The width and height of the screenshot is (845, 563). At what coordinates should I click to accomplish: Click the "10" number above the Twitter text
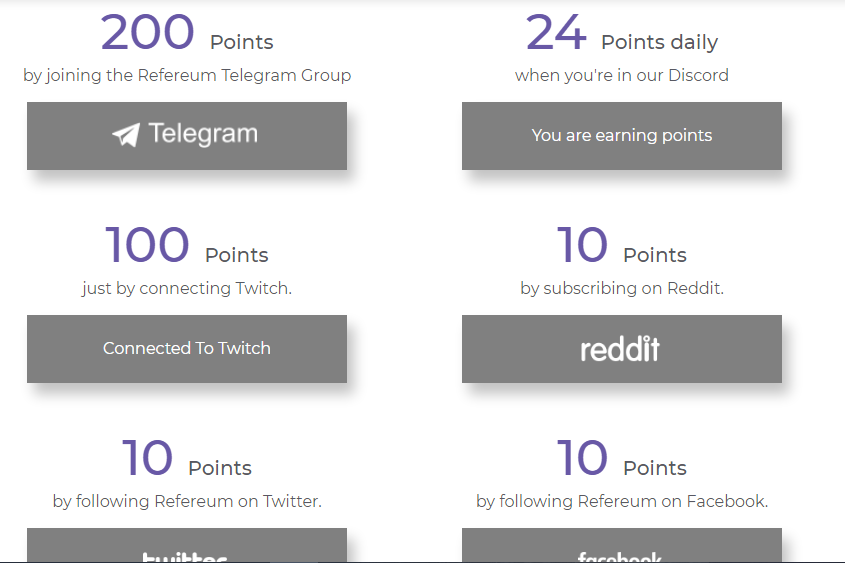point(147,459)
